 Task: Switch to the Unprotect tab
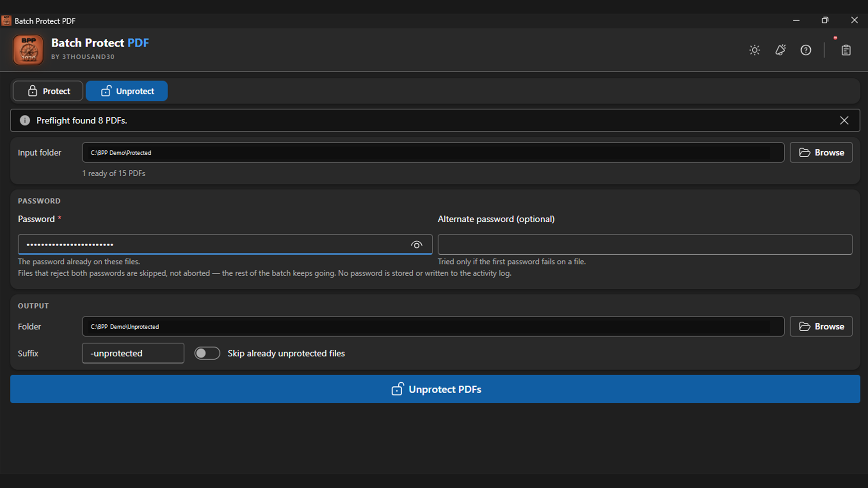click(127, 91)
